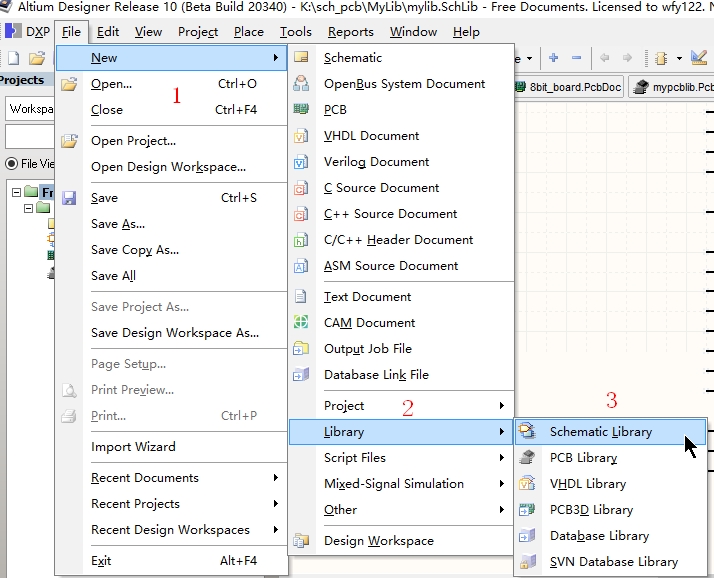Click the Open folder icon in File menu

click(x=69, y=84)
